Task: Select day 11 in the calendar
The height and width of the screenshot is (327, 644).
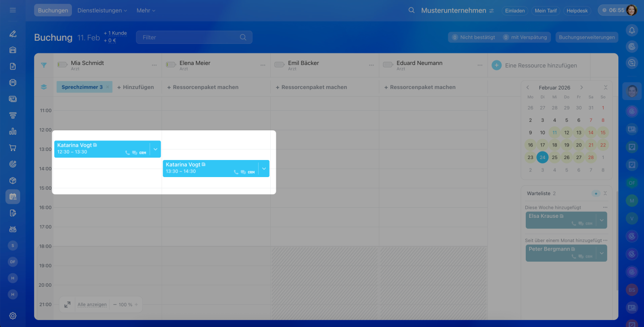Action: tap(554, 133)
